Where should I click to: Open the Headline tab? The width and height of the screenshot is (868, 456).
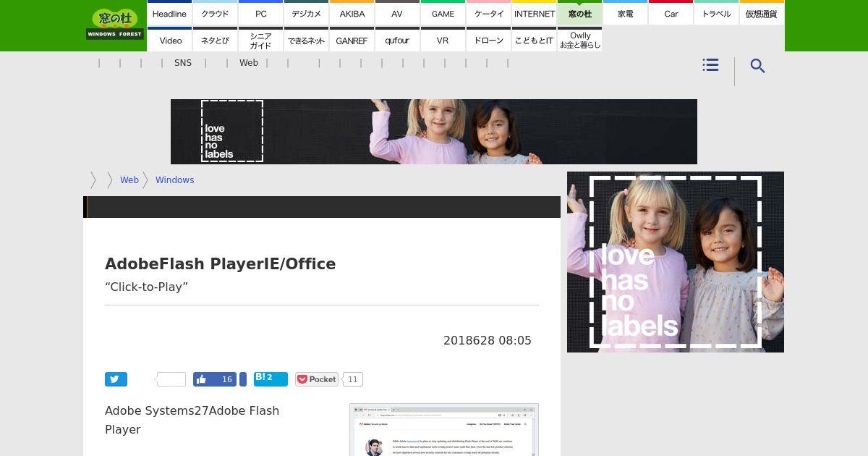coord(169,14)
